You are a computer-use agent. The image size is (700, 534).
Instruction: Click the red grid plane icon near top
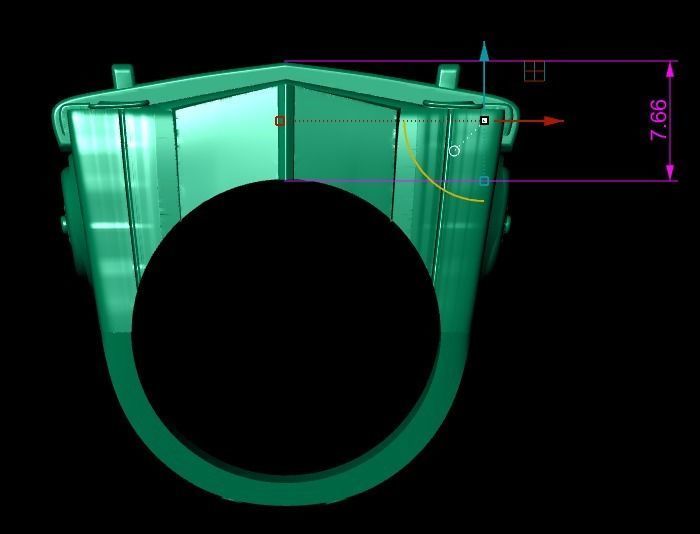(x=534, y=71)
